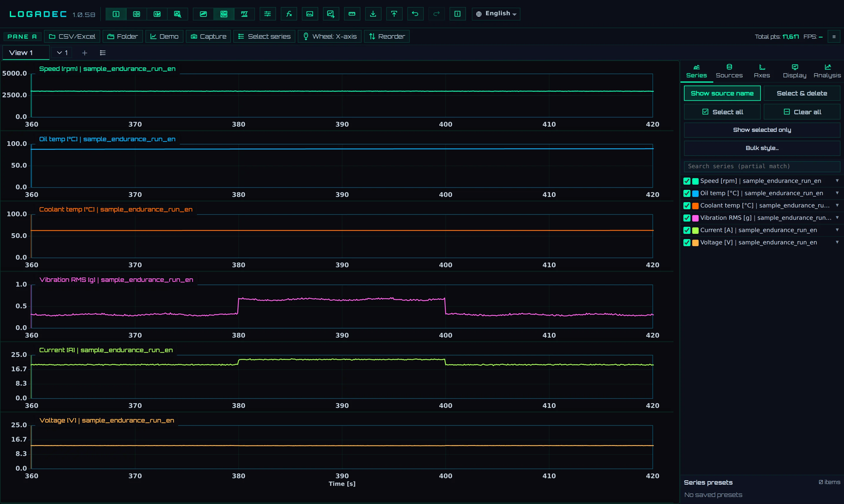The width and height of the screenshot is (844, 504).
Task: Open the fx formula editor icon
Action: pyautogui.click(x=289, y=14)
